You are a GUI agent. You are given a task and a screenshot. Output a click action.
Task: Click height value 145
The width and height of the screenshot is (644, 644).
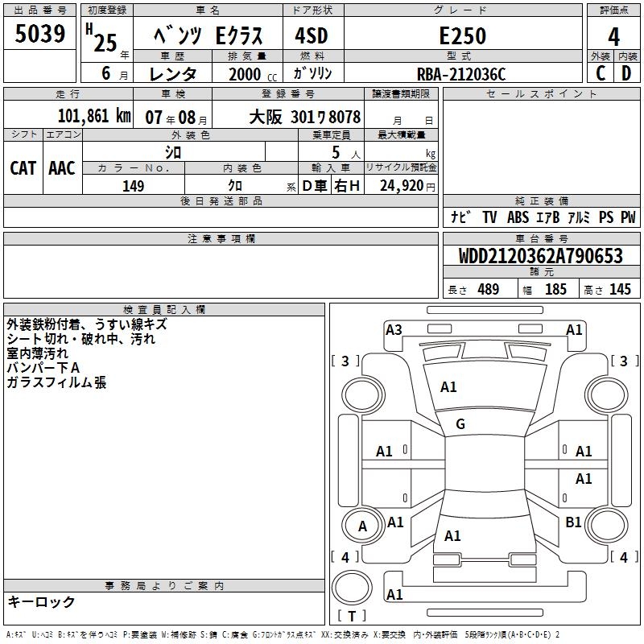coord(620,289)
